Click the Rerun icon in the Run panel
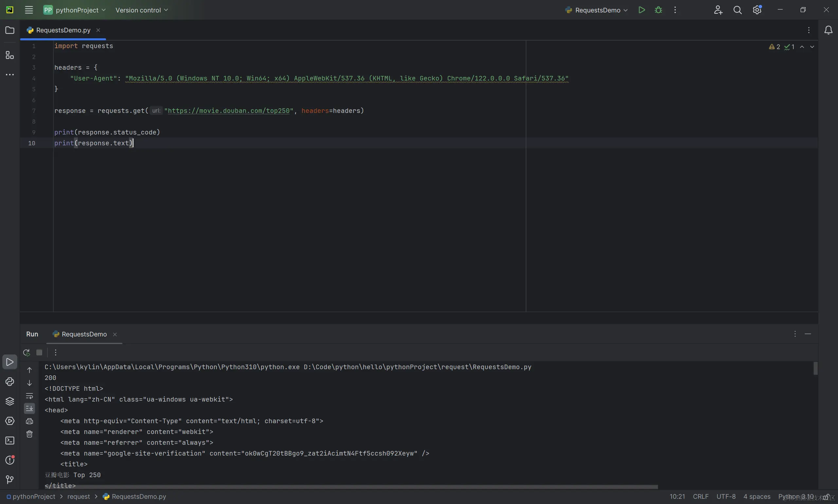838x504 pixels. coord(27,352)
